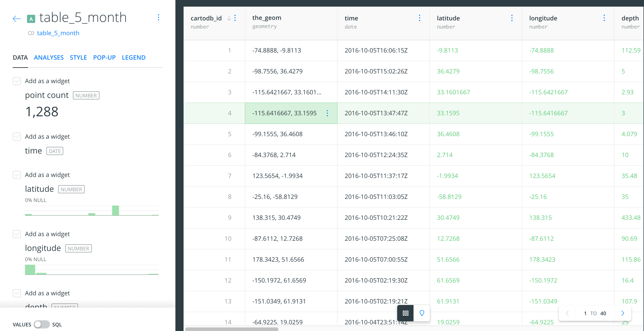Click the page range 1 TO 40 indicator
644x331 pixels.
(x=595, y=313)
